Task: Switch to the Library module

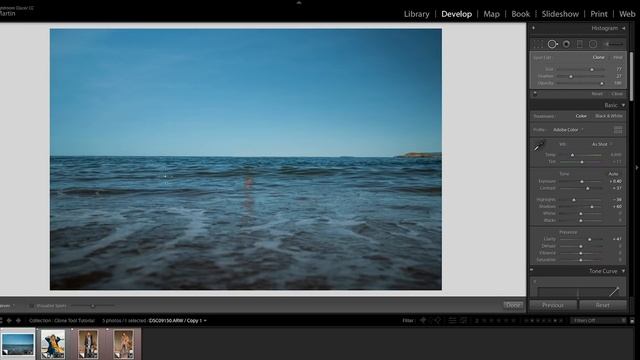Action: click(417, 14)
